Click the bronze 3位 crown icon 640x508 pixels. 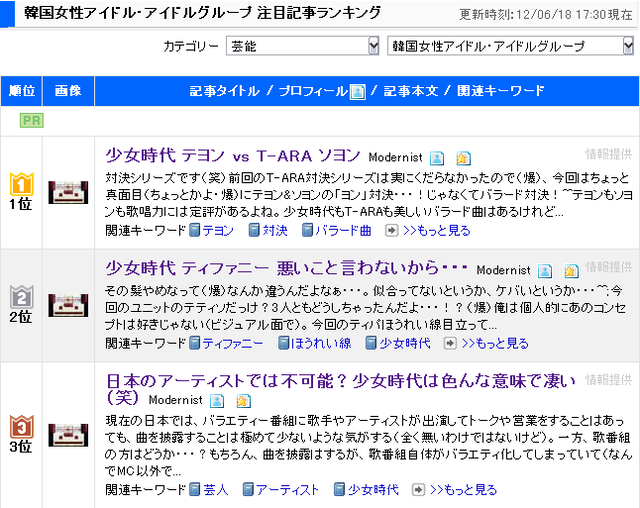21,426
